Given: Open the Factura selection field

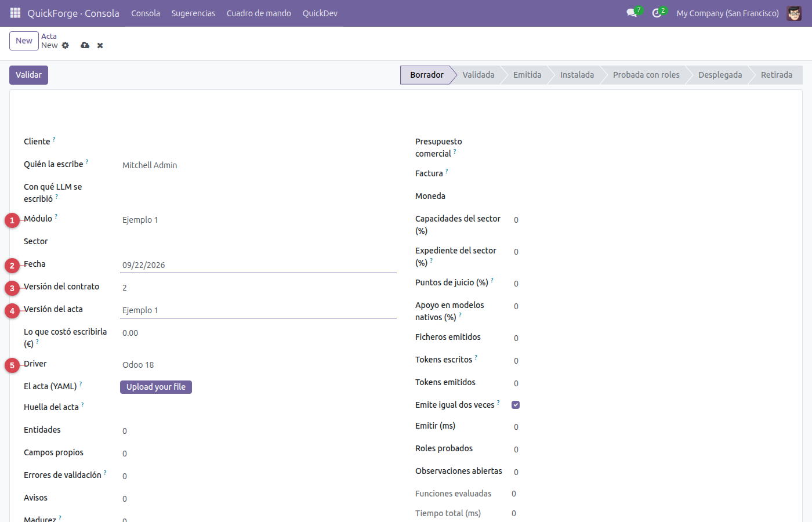Looking at the screenshot, I should [x=650, y=173].
